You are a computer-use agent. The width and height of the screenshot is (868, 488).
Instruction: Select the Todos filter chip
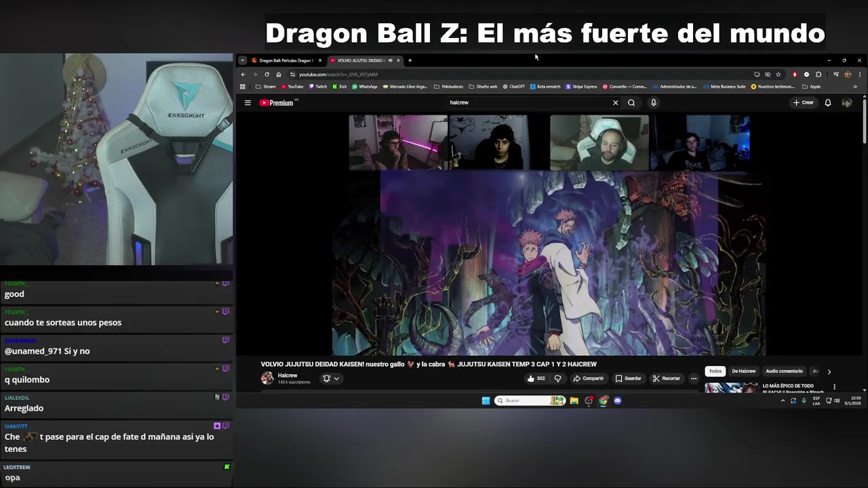tap(715, 371)
